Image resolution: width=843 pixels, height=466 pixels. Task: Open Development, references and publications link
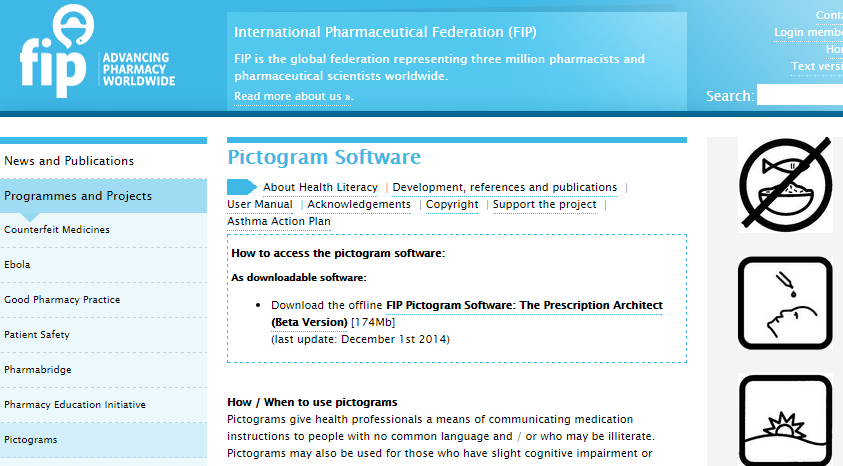tap(505, 187)
